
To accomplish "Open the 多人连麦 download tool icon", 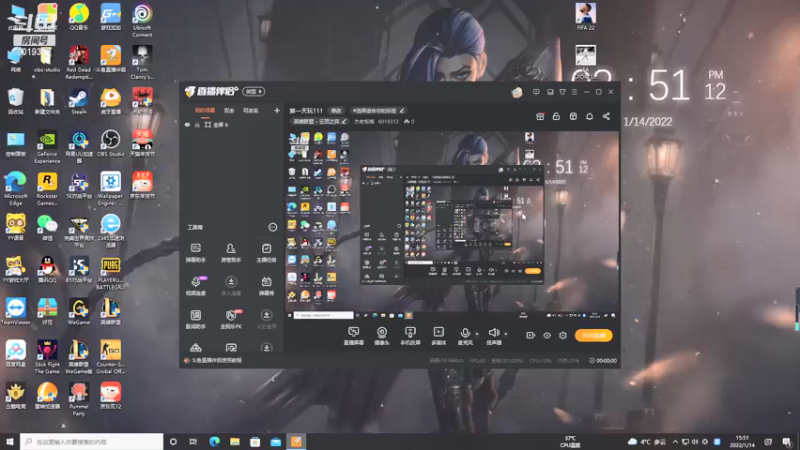I will [231, 286].
